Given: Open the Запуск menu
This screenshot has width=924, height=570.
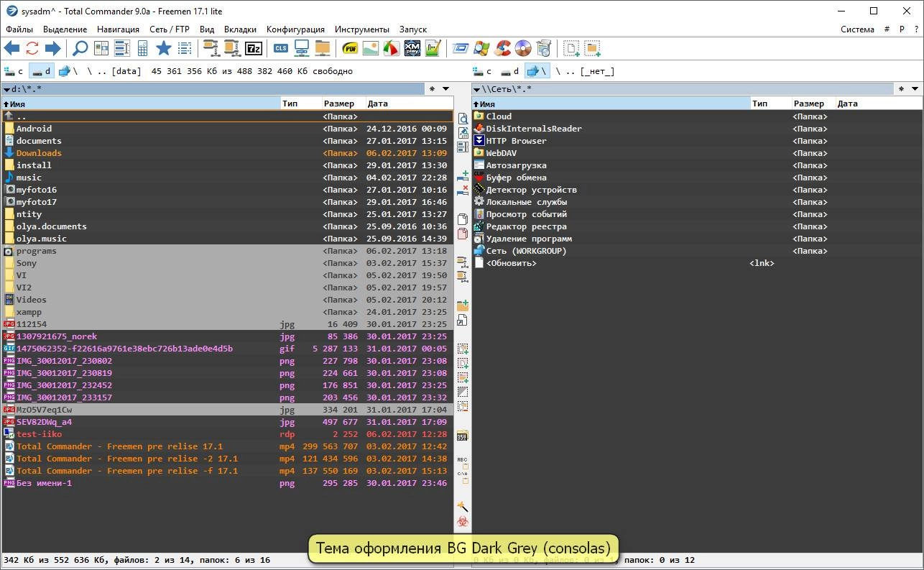Looking at the screenshot, I should [x=413, y=29].
